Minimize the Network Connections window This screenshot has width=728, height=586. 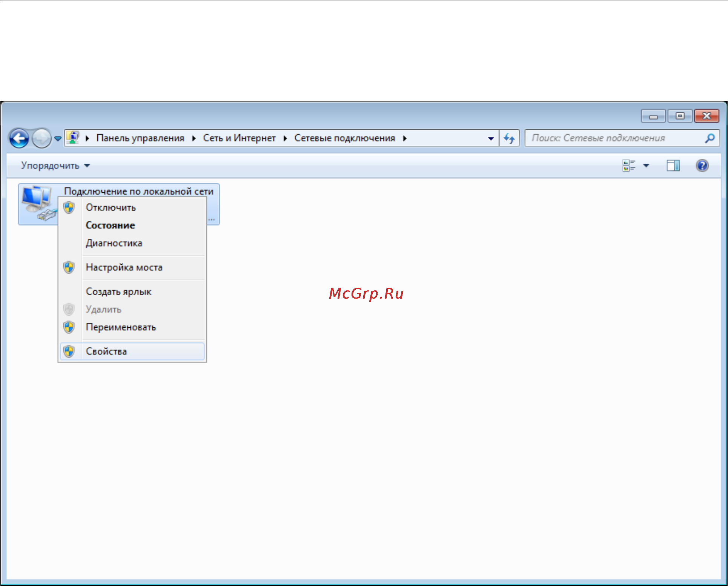pyautogui.click(x=653, y=116)
